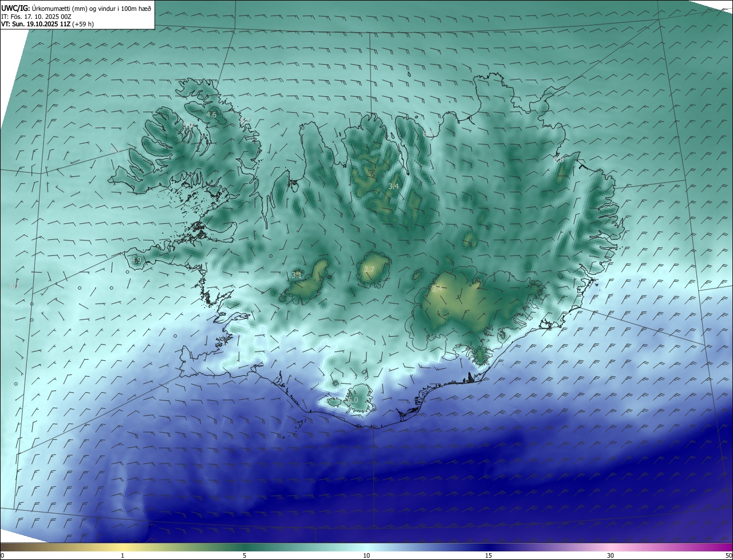Click the 1 tick label on color scale

(123, 555)
